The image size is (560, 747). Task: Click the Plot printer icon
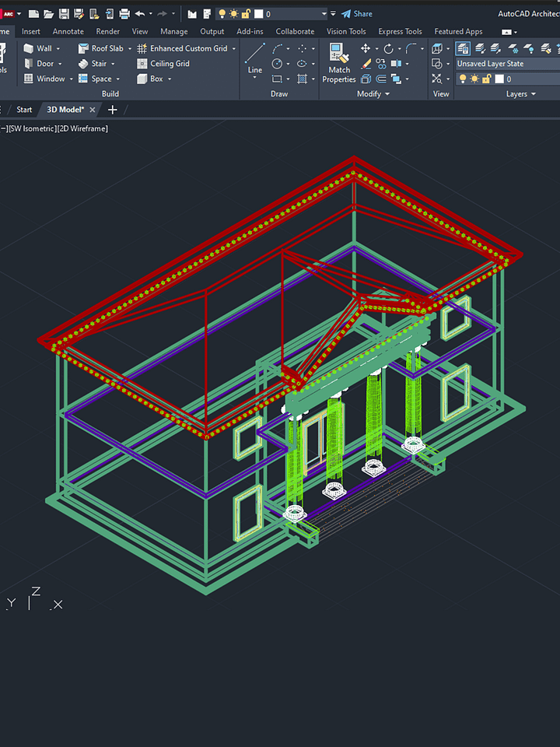click(124, 14)
